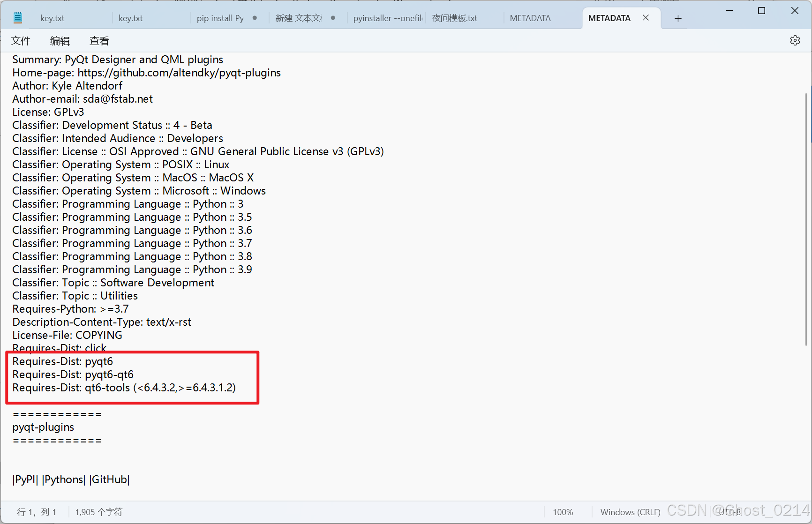Click the Requires-Dist: qt6-tools line
Screen dimensions: 812x524
tap(124, 388)
